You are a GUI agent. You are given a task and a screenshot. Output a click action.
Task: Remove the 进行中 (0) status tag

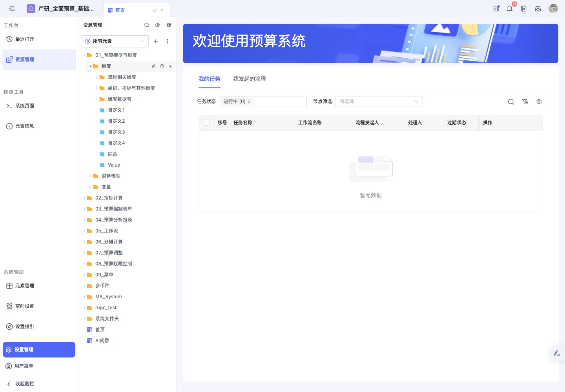tap(249, 102)
